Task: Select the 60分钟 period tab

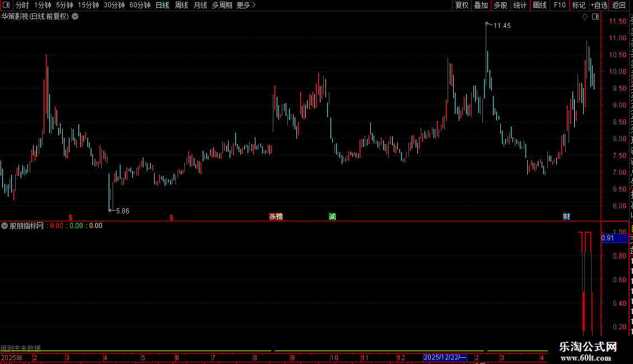Action: point(140,5)
